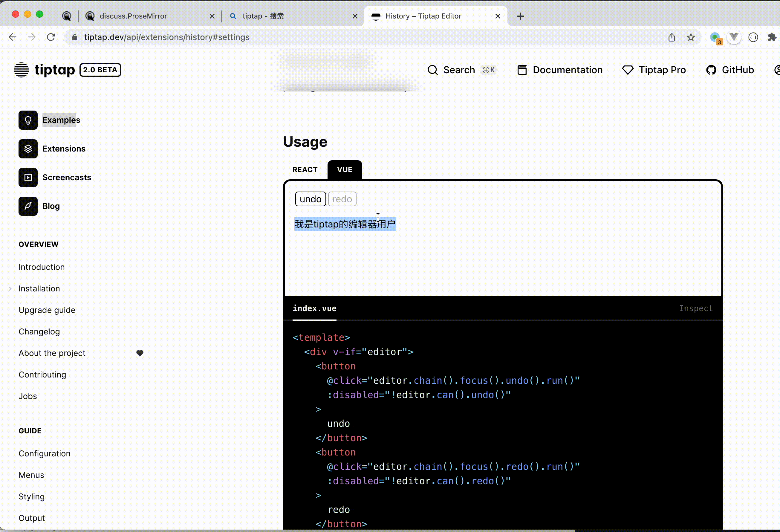Screen dimensions: 780x532
Task: Click the heart icon beside About the project
Action: [140, 353]
